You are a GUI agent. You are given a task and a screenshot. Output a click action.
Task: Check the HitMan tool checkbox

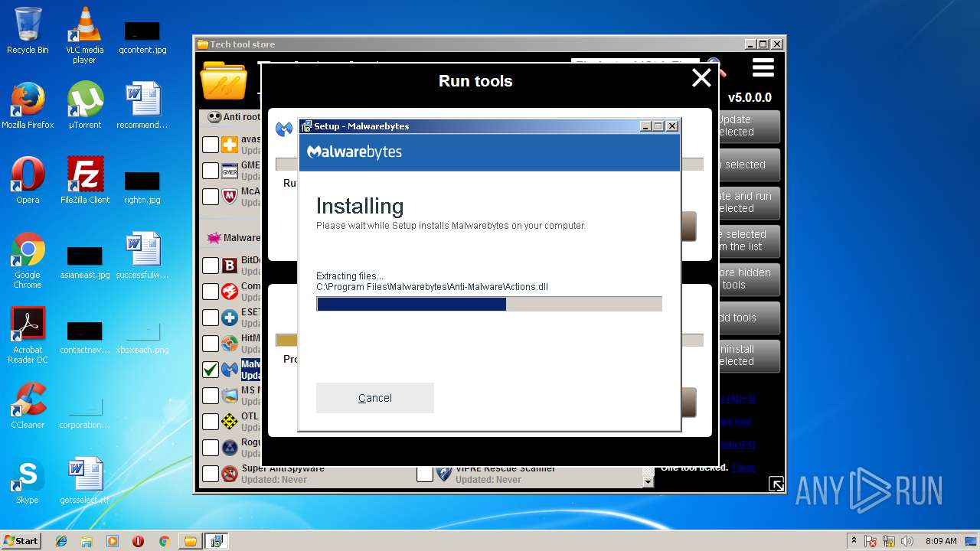click(211, 344)
